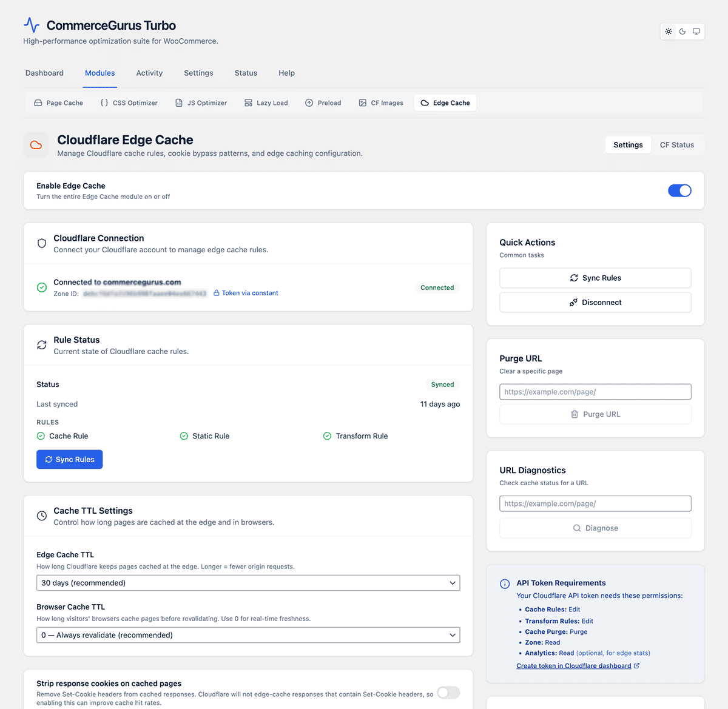The width and height of the screenshot is (728, 709).
Task: Select the Edge Cache module tab
Action: 445,103
